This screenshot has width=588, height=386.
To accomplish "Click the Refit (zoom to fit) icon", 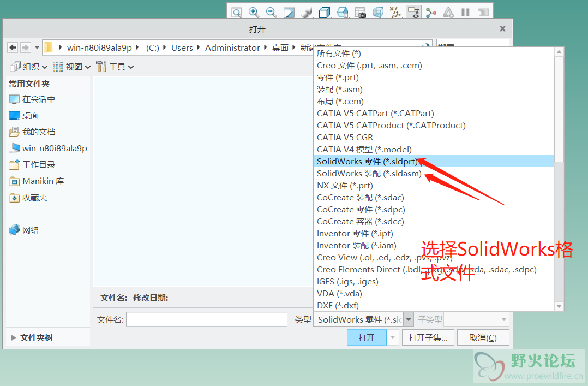I will tap(237, 13).
